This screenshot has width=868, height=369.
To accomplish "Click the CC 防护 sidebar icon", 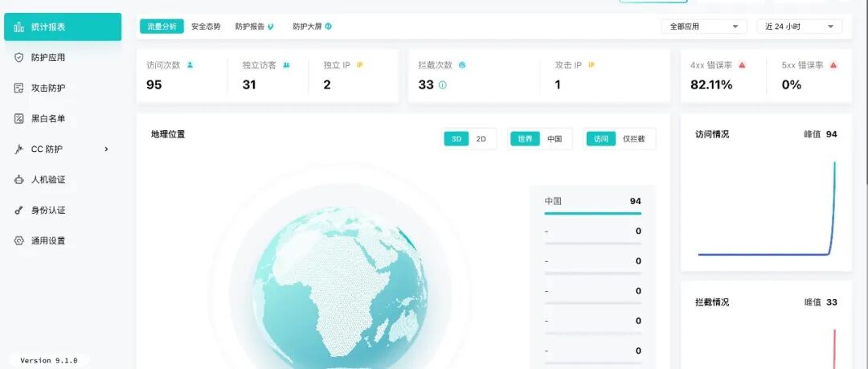I will [19, 149].
